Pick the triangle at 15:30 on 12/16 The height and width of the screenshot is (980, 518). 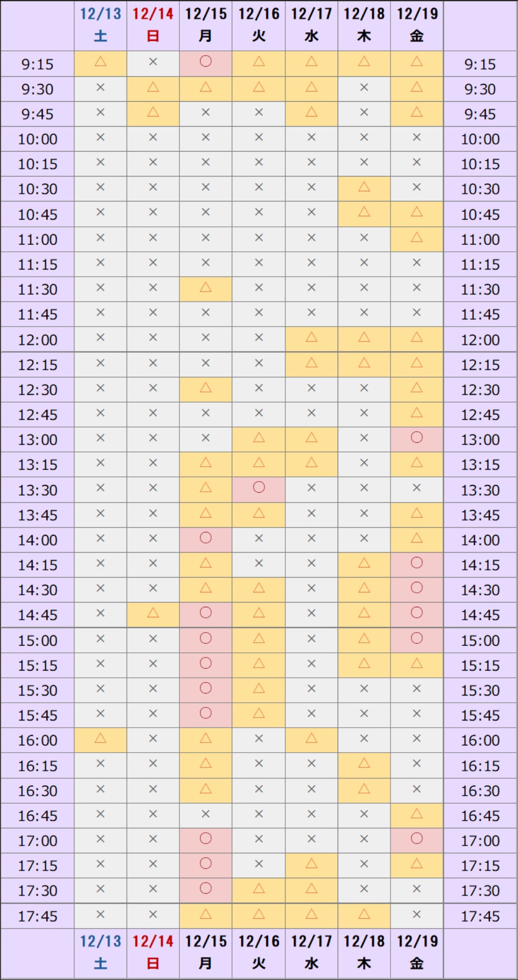259,688
